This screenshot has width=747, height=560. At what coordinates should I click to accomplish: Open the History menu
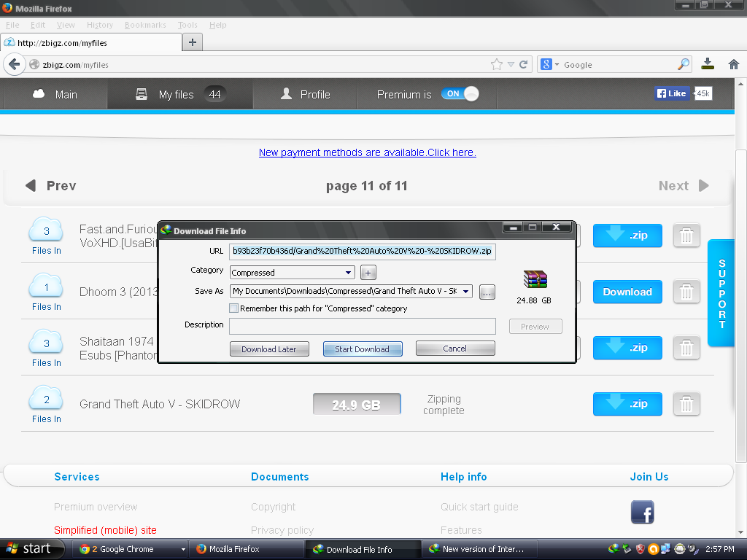99,25
